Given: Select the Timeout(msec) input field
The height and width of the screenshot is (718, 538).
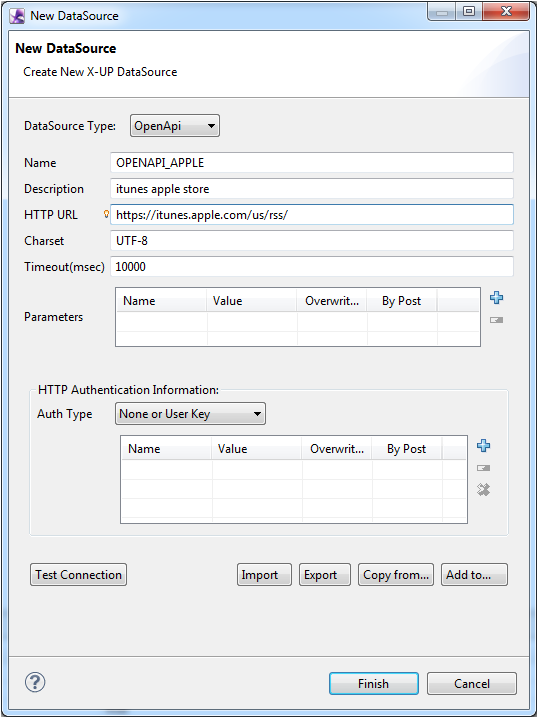Looking at the screenshot, I should pyautogui.click(x=312, y=267).
